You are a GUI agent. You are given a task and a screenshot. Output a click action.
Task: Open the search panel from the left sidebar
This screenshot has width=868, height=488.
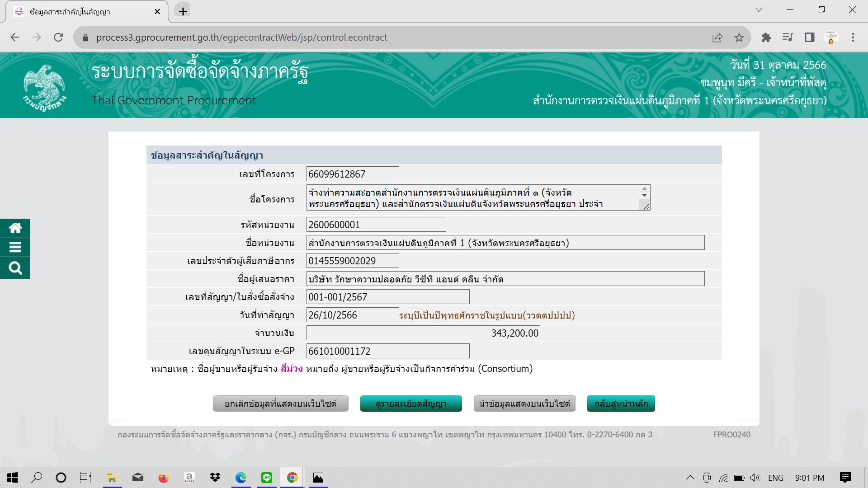tap(15, 267)
